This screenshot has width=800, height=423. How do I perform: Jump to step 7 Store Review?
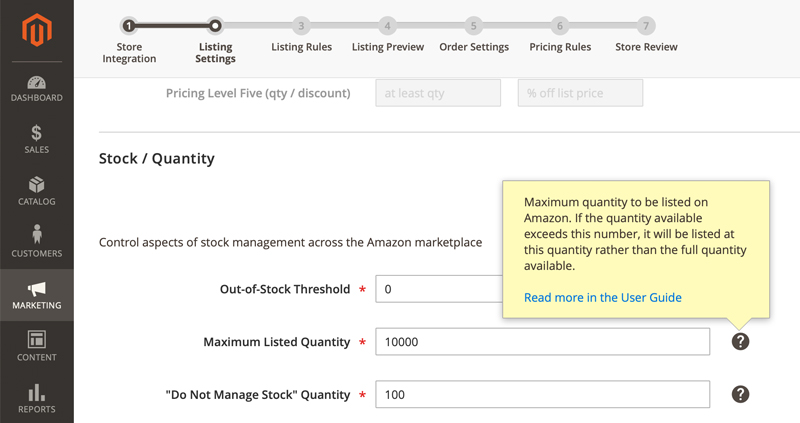click(x=646, y=26)
